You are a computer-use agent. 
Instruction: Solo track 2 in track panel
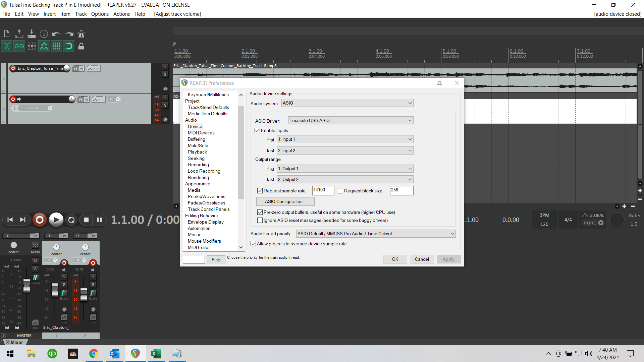tap(165, 105)
